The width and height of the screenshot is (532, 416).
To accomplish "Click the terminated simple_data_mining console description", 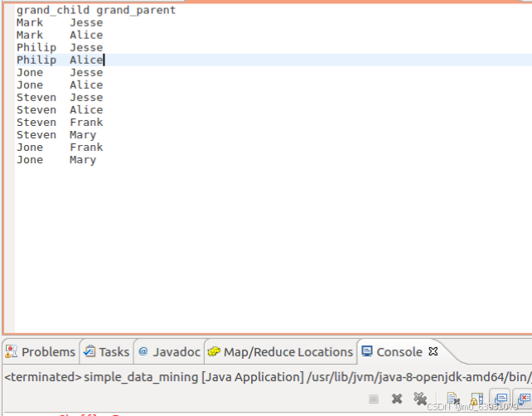I will [268, 377].
